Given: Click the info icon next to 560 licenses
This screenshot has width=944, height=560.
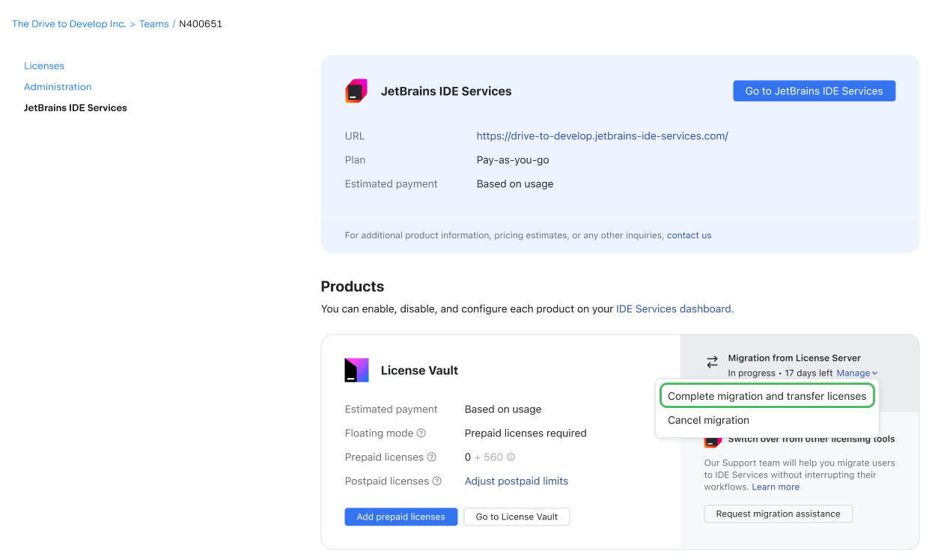Looking at the screenshot, I should (510, 457).
